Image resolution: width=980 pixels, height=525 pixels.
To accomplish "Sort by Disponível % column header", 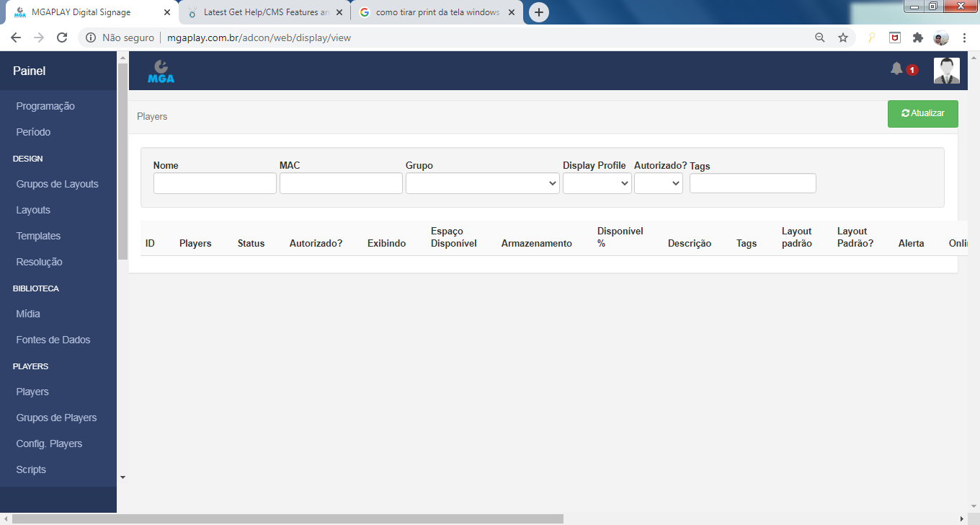I will click(620, 237).
